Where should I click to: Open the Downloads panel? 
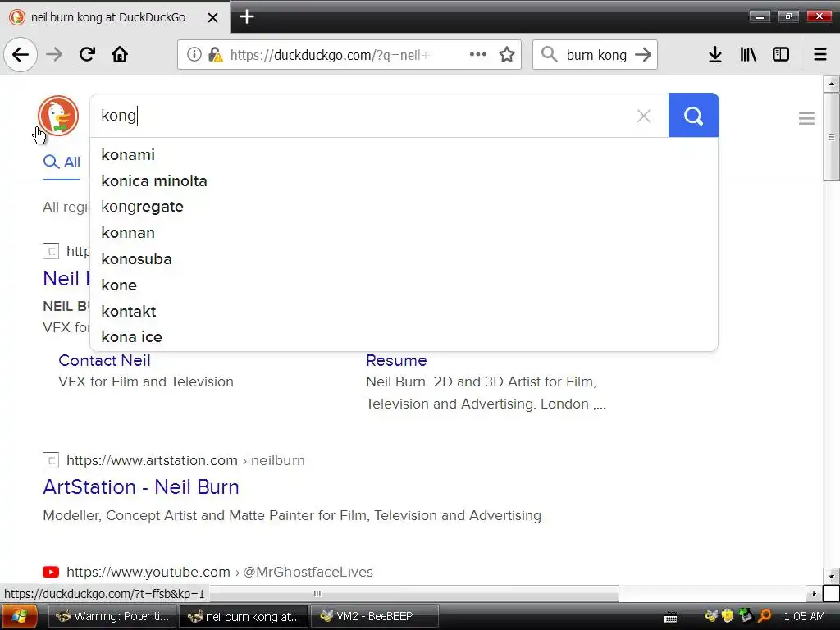[x=715, y=54]
